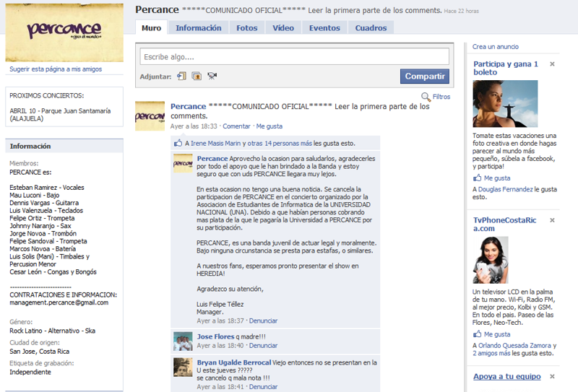The image size is (578, 392).
Task: Click Sugerir esta página a mis amigos
Action: click(56, 69)
